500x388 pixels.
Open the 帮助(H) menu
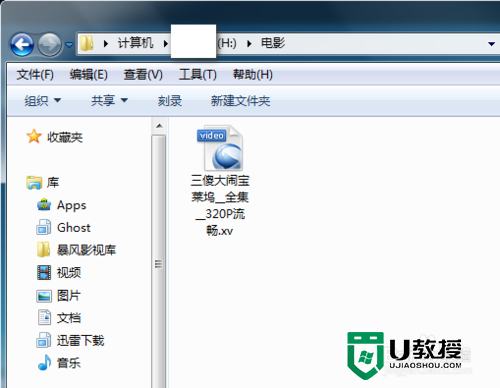pos(253,74)
